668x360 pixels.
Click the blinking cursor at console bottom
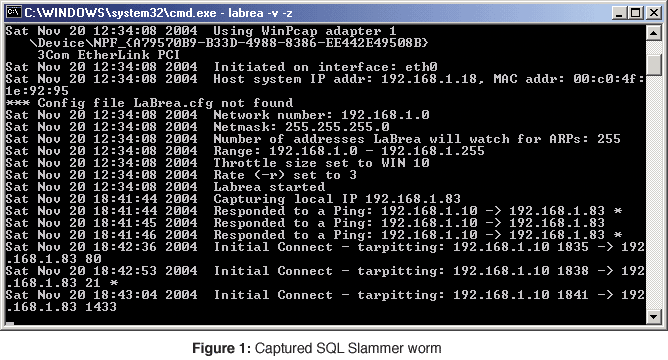[x=9, y=324]
